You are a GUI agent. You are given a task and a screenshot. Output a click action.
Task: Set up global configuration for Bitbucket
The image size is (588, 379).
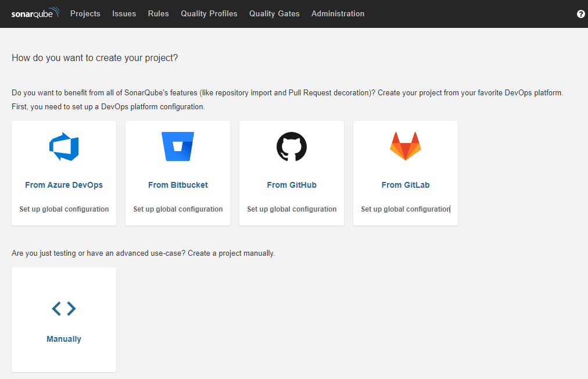(x=178, y=209)
